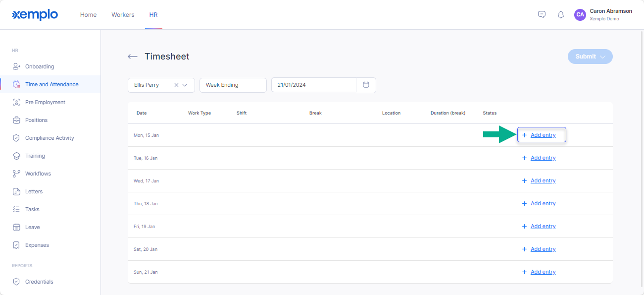Click the Expenses sidebar icon
The width and height of the screenshot is (644, 295).
[16, 245]
